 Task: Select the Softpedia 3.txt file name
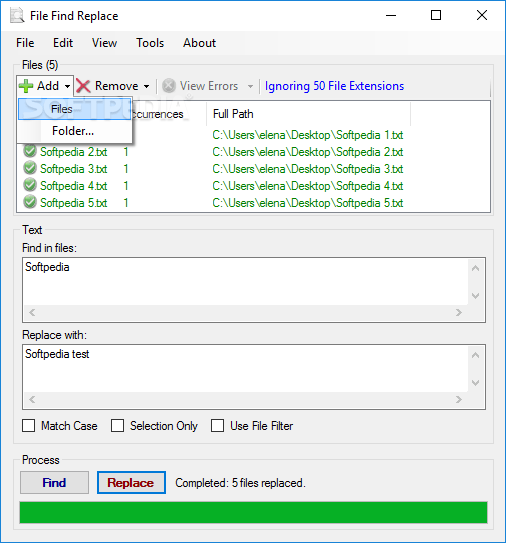tap(73, 169)
